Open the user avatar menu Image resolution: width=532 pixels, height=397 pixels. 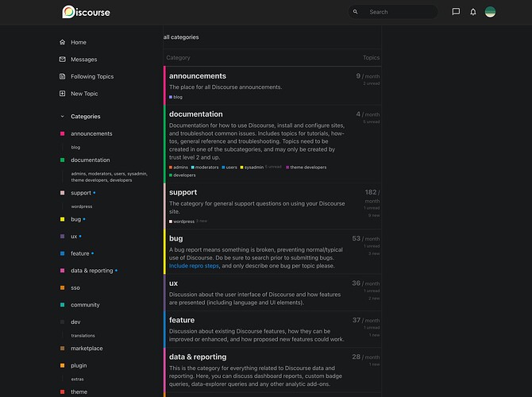click(x=490, y=12)
